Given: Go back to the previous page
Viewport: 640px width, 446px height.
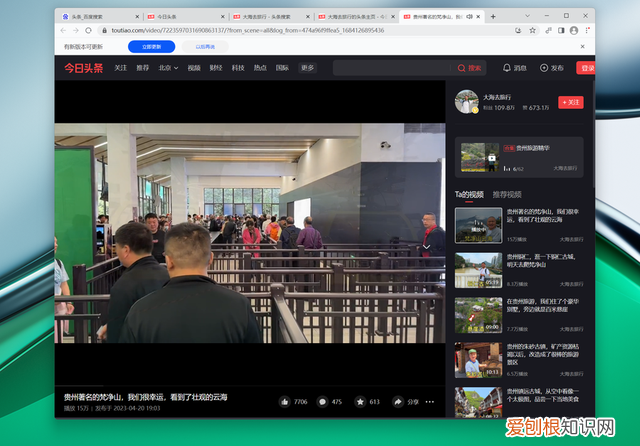Looking at the screenshot, I should 63,31.
